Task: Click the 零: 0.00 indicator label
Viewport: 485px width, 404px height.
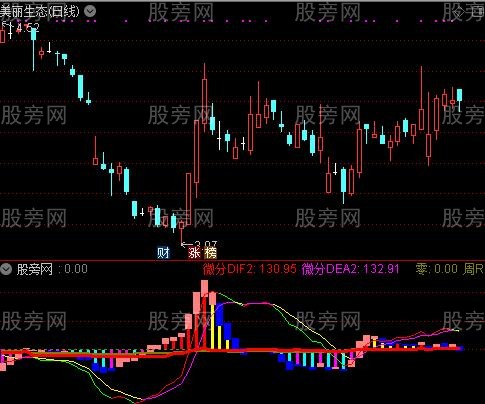Action: coord(437,269)
